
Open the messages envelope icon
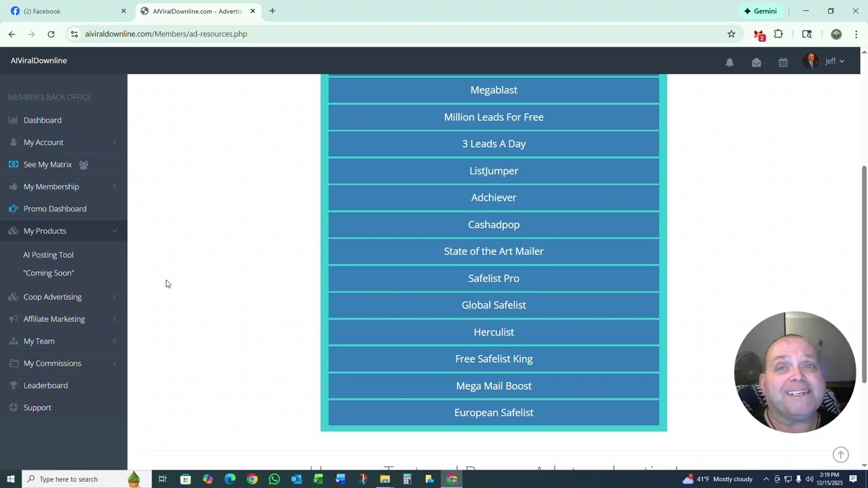(x=756, y=62)
